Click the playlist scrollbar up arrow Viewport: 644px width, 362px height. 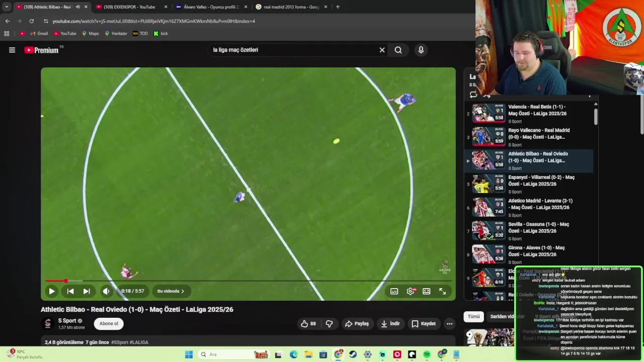(x=596, y=104)
